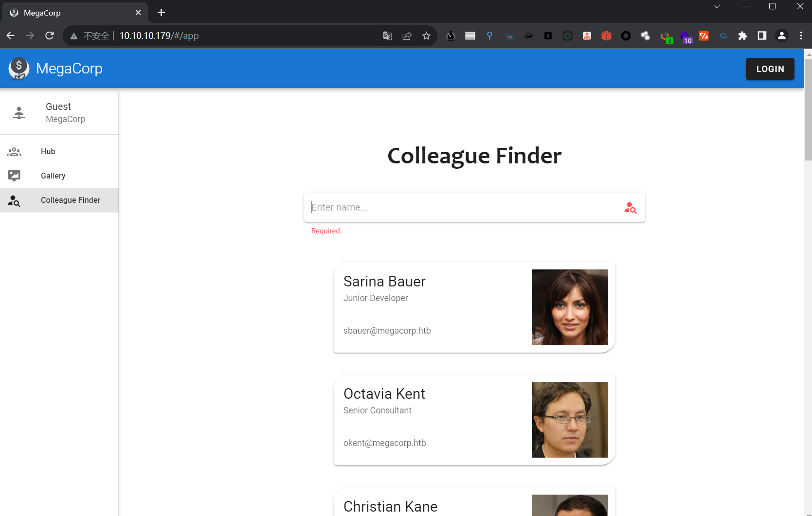
Task: Select the MegaCorp browser tab
Action: point(74,13)
